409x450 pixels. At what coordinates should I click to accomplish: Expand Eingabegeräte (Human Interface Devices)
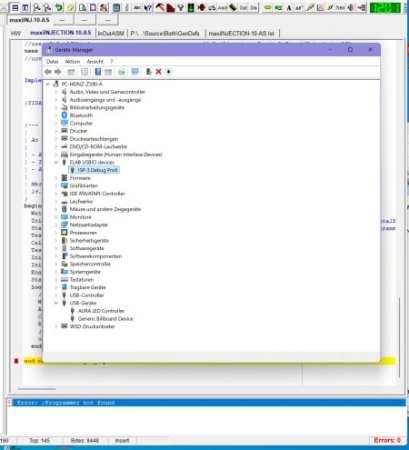coord(56,154)
